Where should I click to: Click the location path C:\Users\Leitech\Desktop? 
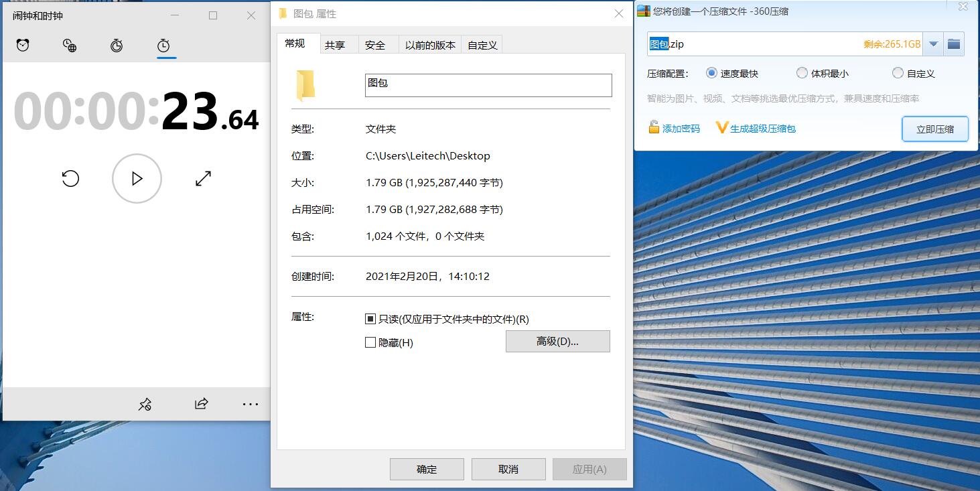(428, 155)
